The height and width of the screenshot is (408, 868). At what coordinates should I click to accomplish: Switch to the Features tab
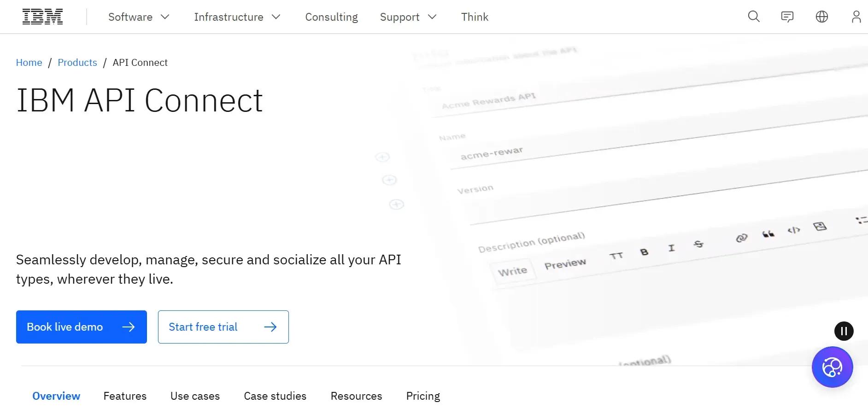[125, 396]
